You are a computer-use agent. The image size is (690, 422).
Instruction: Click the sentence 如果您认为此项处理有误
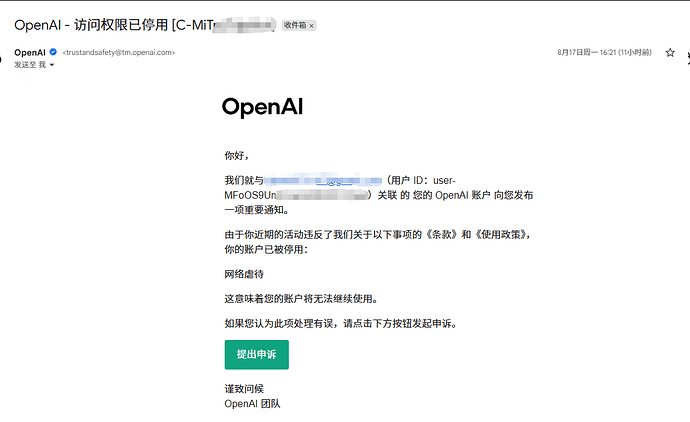coord(279,323)
